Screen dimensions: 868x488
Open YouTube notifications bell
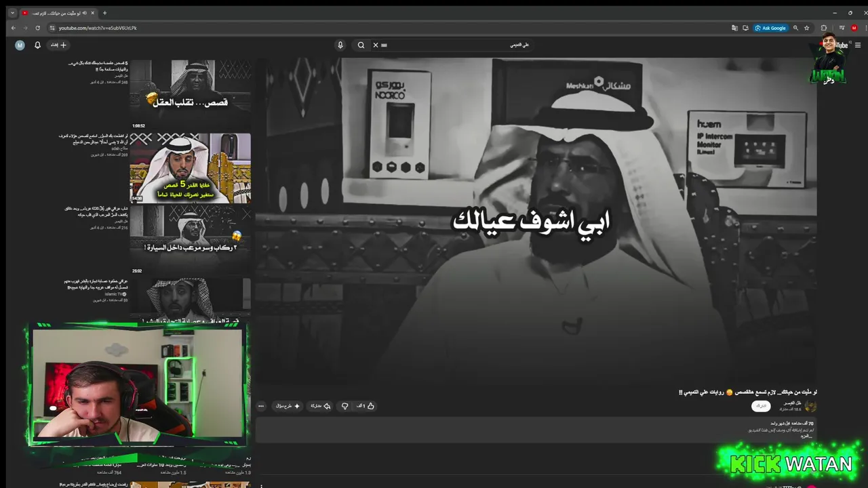coord(38,45)
